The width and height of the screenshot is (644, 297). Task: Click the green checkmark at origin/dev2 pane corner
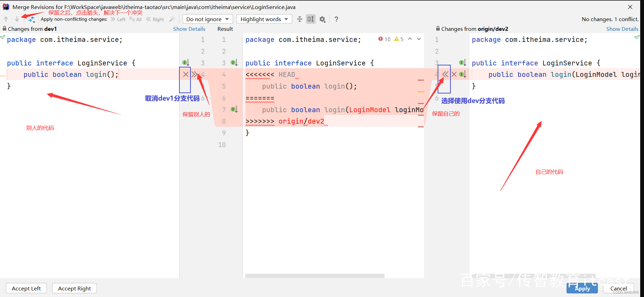pos(637,37)
